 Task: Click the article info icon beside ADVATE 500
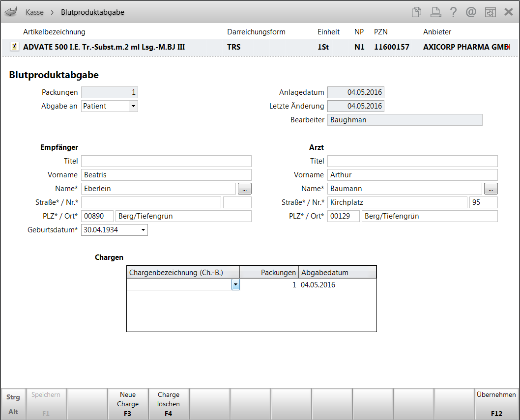click(14, 47)
